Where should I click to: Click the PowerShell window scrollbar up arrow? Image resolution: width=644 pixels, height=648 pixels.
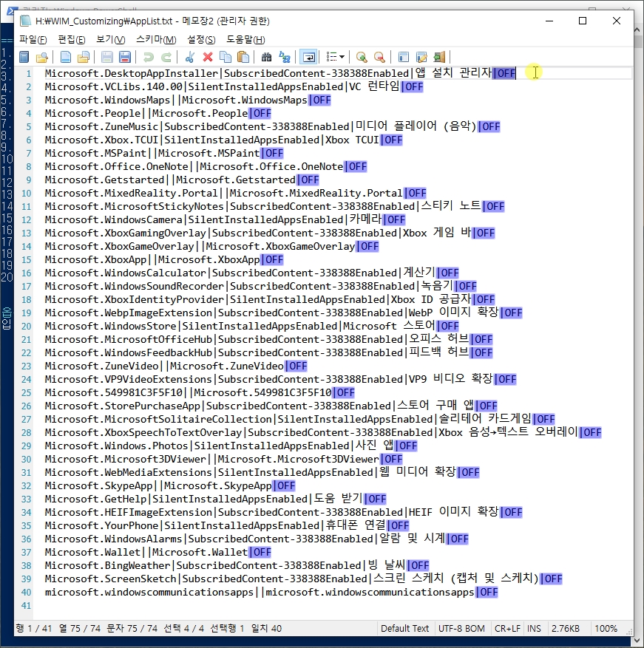(639, 30)
